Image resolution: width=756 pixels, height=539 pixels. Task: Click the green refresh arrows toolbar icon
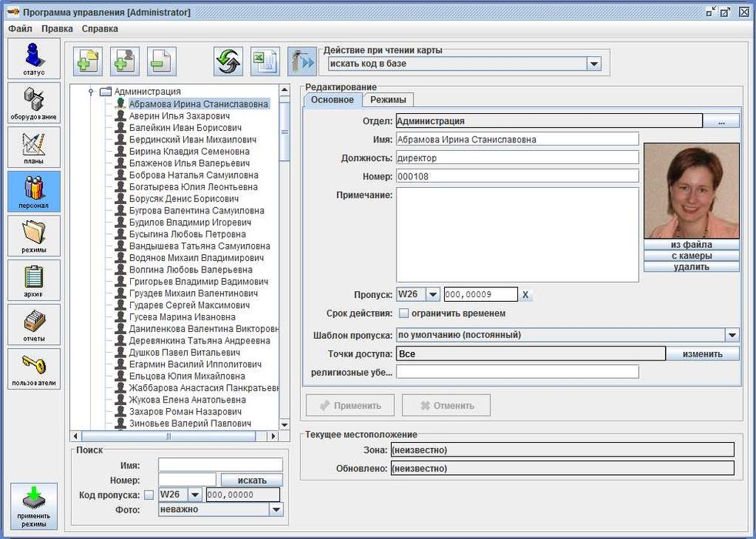pos(229,62)
